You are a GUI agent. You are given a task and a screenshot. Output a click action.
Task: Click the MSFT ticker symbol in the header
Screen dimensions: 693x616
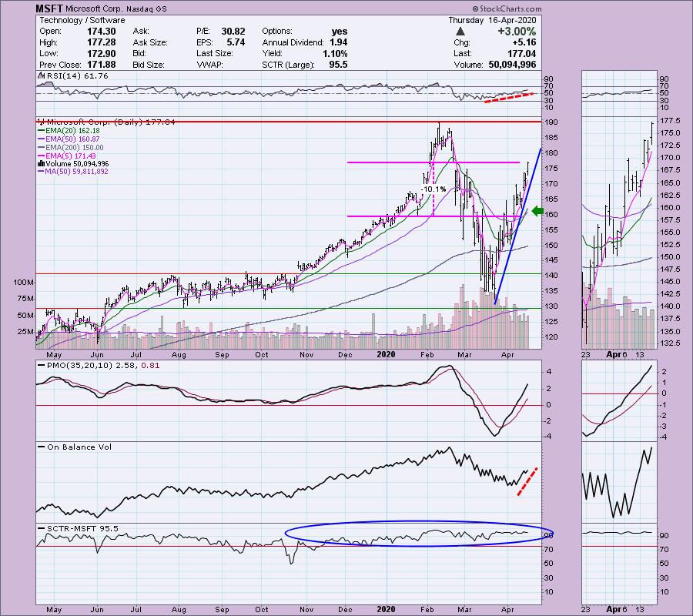pyautogui.click(x=49, y=8)
